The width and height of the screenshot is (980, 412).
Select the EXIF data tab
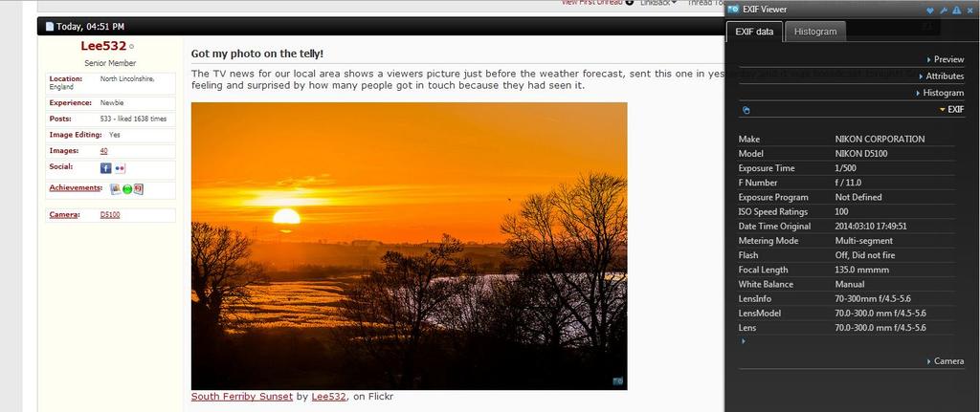754,32
